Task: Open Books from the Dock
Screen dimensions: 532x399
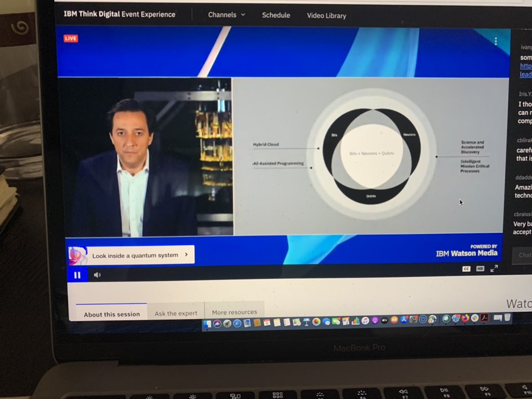Action: coord(394,320)
